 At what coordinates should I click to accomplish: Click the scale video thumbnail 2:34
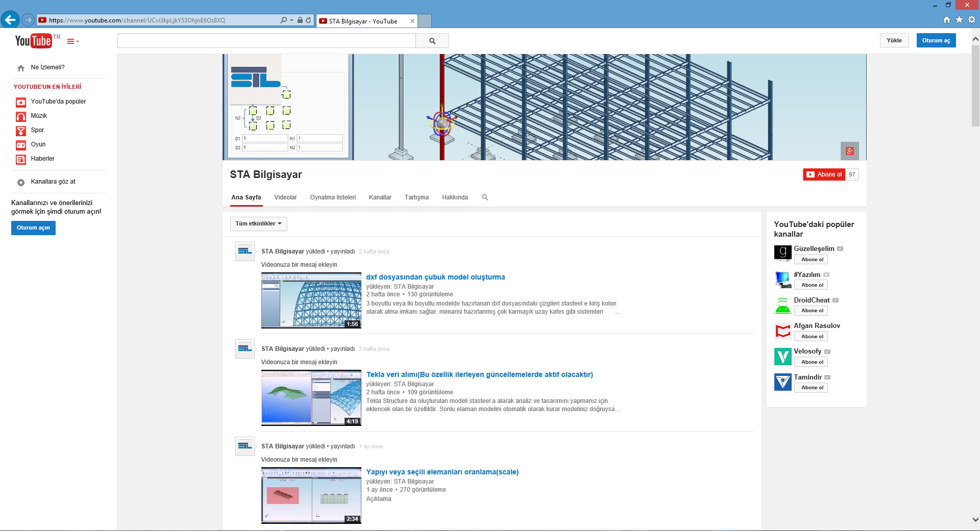coord(311,495)
